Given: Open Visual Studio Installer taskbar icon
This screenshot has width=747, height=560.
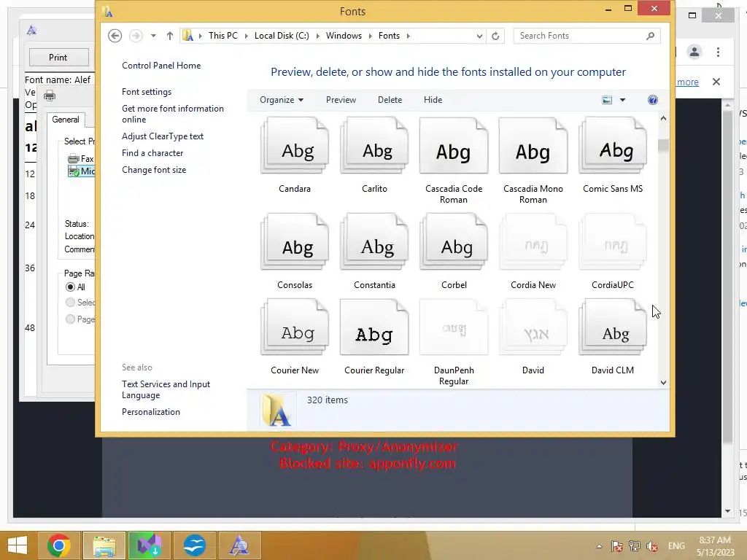Looking at the screenshot, I should (149, 545).
